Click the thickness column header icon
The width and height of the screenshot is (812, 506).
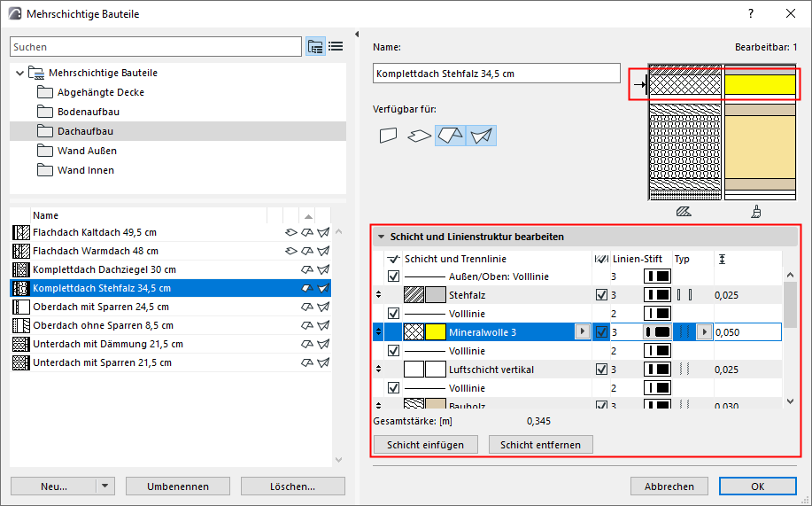tap(722, 259)
